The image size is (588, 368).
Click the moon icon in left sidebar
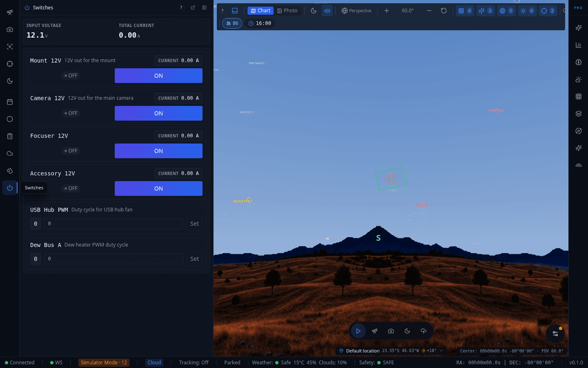(x=10, y=81)
